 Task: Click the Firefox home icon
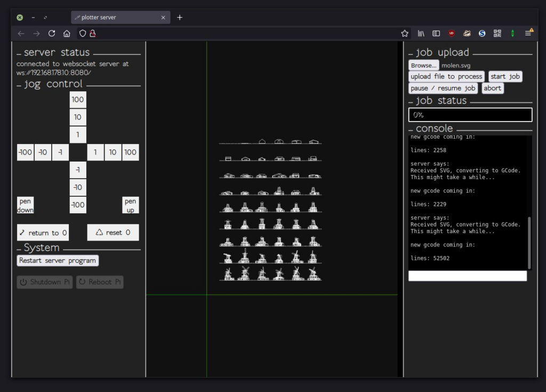pyautogui.click(x=67, y=34)
